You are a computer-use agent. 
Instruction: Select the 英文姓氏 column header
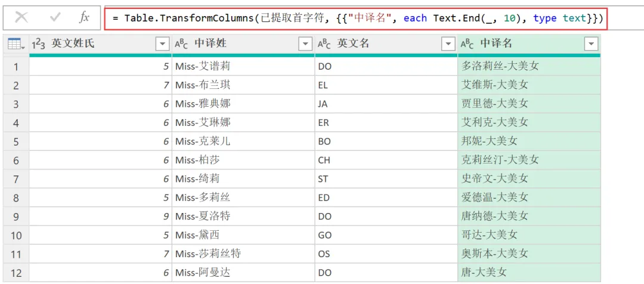(x=100, y=44)
